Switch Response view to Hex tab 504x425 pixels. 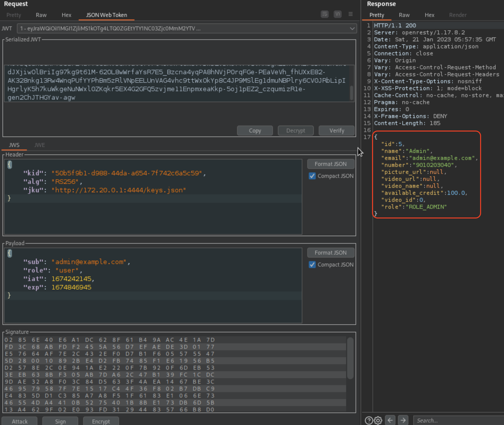pos(429,15)
